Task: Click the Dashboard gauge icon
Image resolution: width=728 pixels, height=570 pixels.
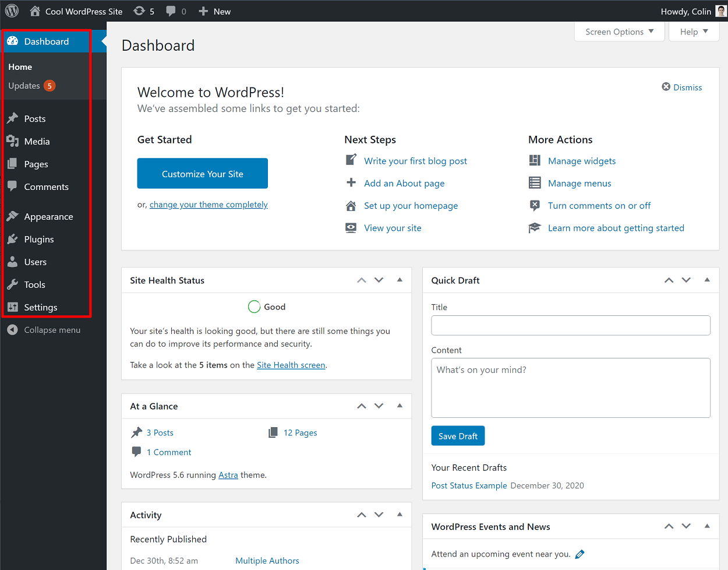Action: pos(12,41)
